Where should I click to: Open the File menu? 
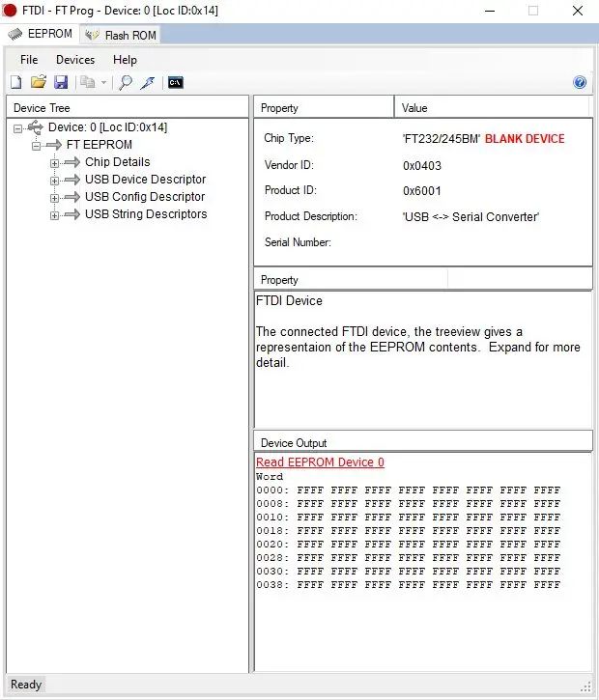29,59
